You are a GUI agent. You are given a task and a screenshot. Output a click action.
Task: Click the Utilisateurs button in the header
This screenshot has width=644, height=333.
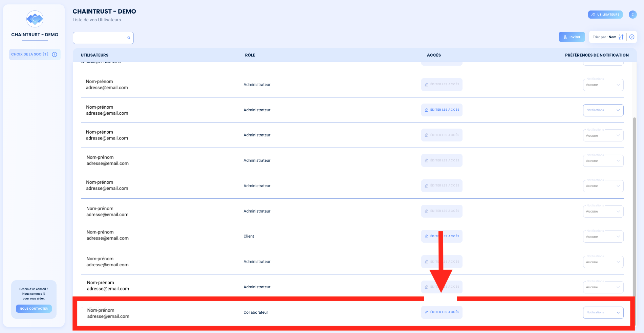[x=605, y=15]
